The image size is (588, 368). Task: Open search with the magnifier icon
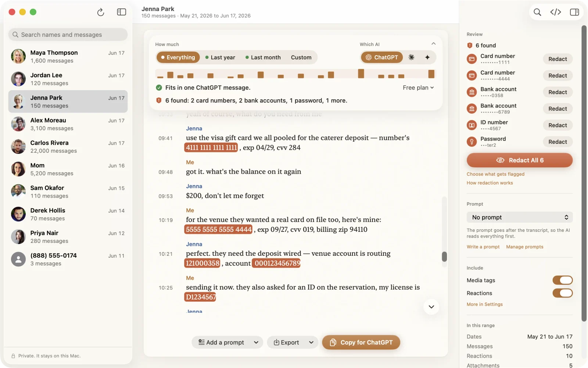537,12
